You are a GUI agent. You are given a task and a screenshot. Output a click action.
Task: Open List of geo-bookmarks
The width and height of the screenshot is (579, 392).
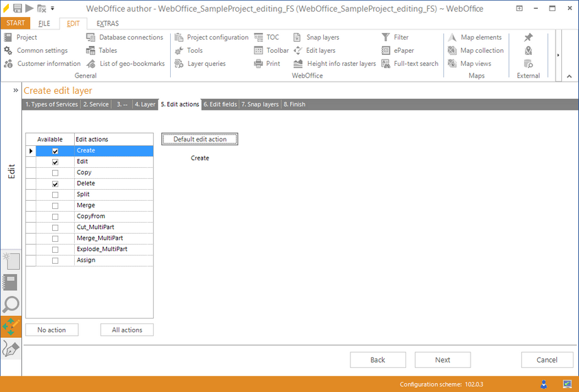(126, 64)
